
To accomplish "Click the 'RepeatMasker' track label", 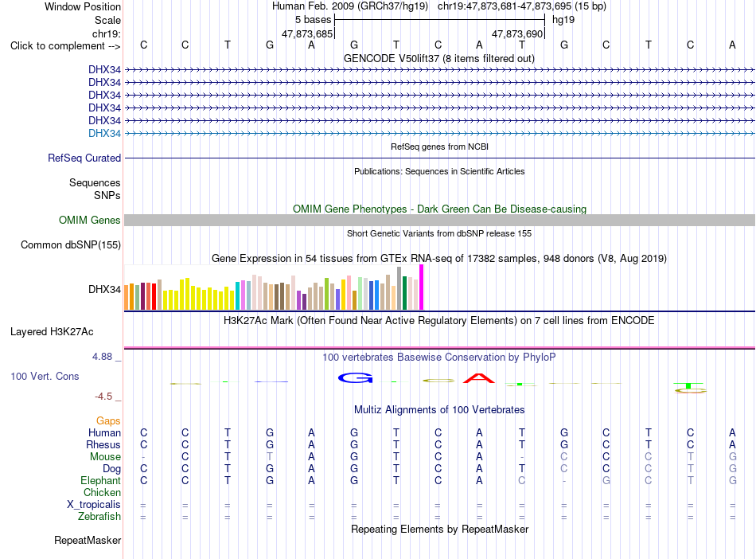I will tap(88, 540).
